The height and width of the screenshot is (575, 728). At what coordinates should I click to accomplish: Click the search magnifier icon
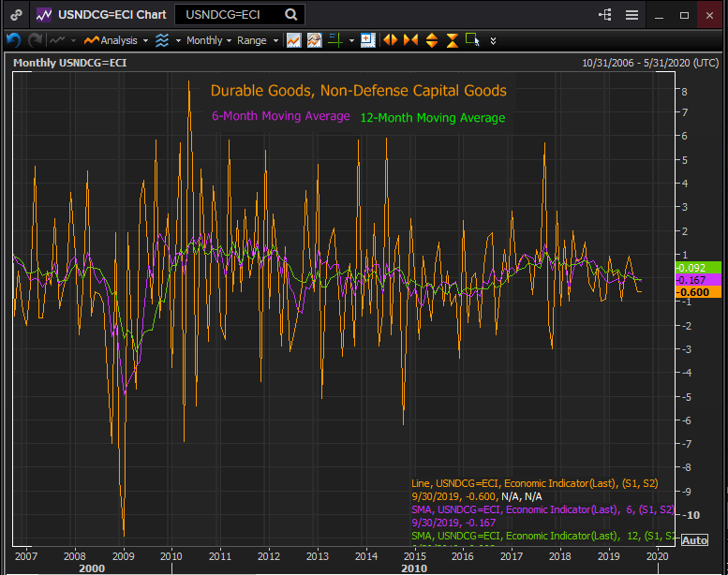click(x=291, y=15)
